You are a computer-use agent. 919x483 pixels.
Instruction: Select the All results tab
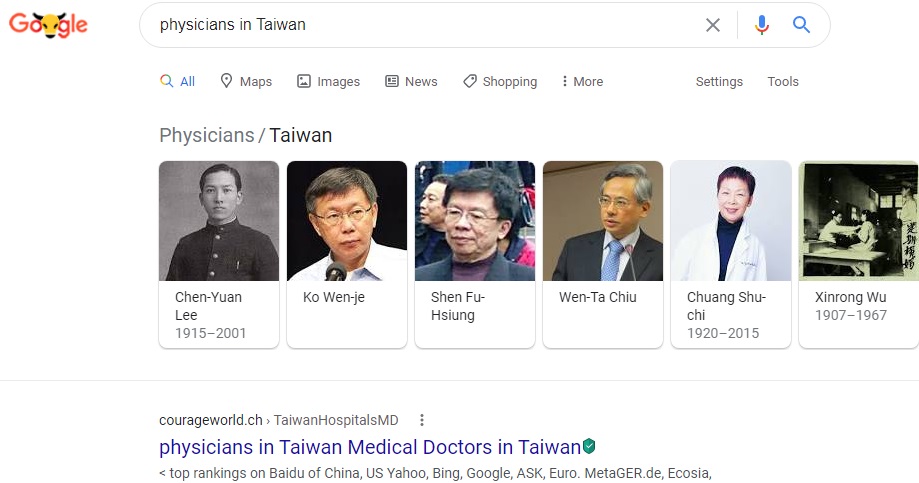[178, 81]
